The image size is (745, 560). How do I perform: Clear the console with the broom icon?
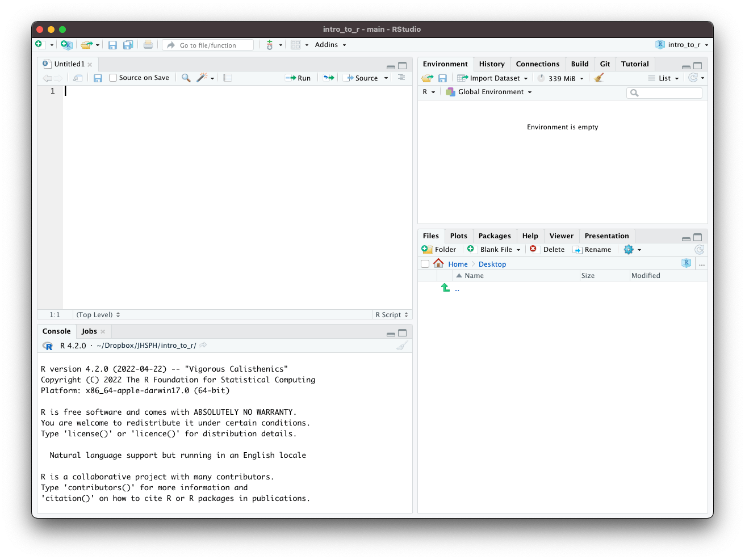[403, 345]
